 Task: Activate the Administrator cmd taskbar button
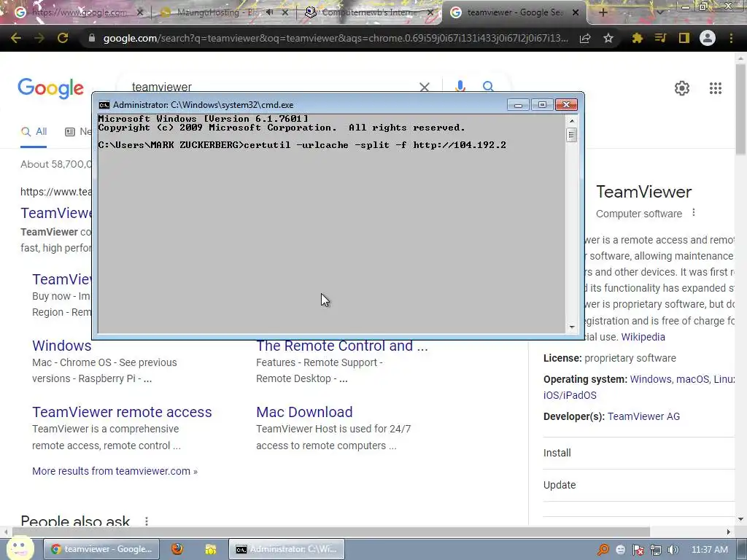click(287, 549)
